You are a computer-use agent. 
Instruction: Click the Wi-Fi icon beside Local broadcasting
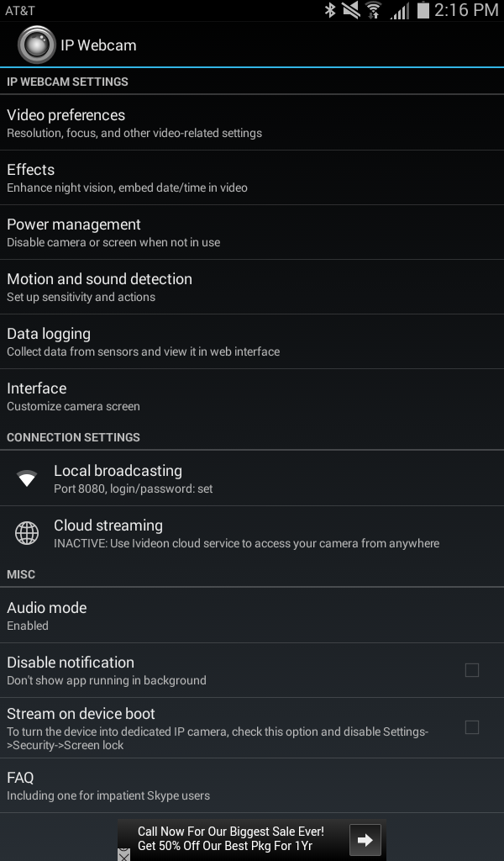[x=27, y=478]
